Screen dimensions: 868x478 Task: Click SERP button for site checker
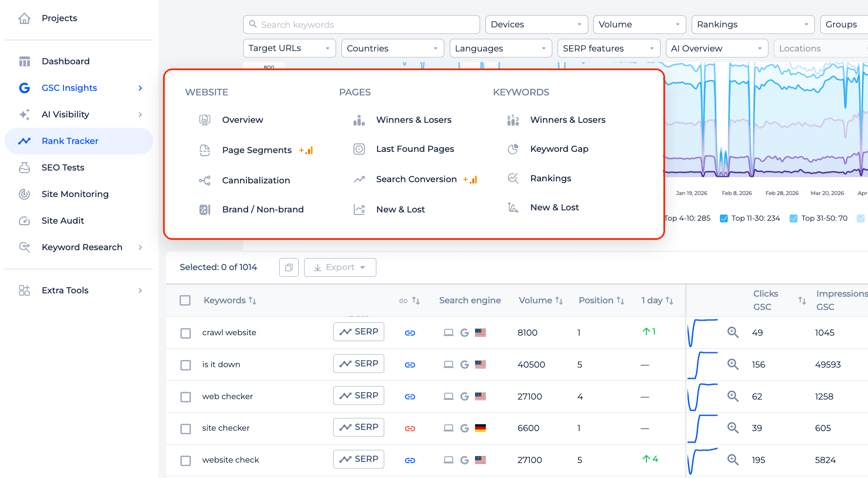click(x=358, y=427)
